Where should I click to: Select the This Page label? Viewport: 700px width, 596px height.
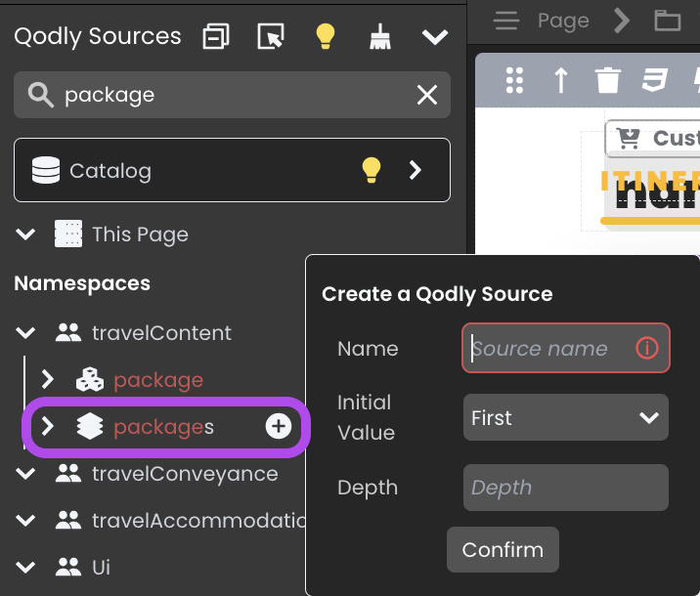140,234
